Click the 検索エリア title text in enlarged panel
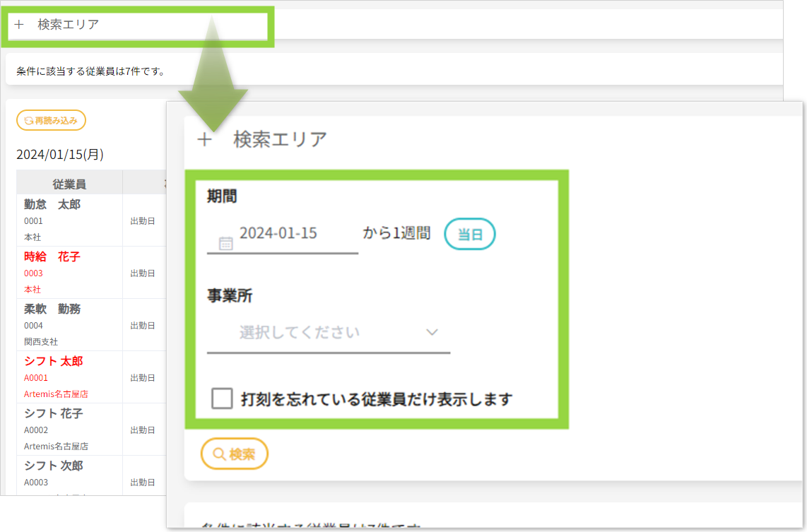The width and height of the screenshot is (807, 532). (280, 140)
